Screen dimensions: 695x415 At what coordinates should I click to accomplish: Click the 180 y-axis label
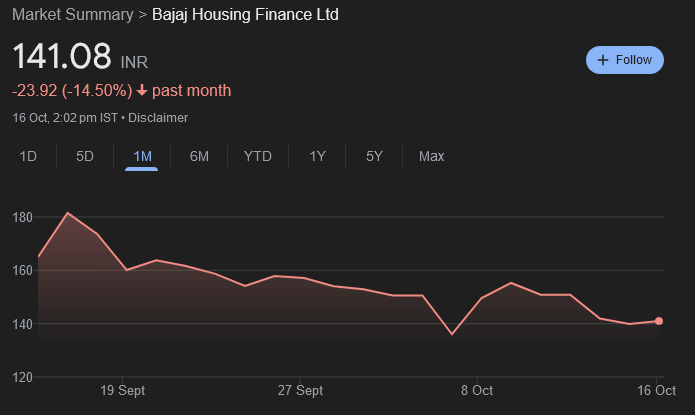point(22,217)
